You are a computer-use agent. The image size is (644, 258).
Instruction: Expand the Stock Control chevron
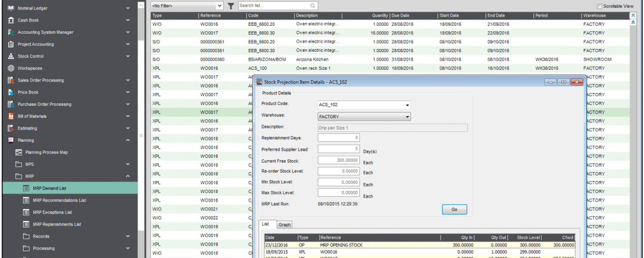128,56
